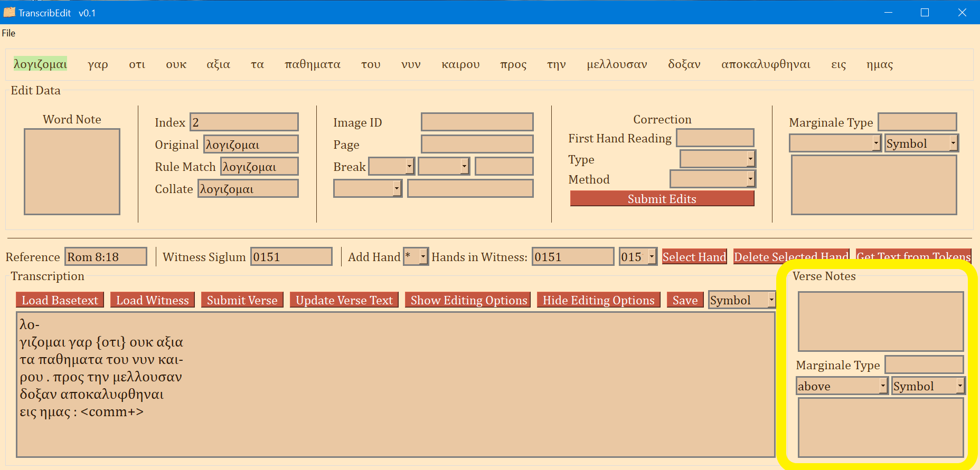This screenshot has width=980, height=470.
Task: Click the Break text field
Action: click(504, 166)
